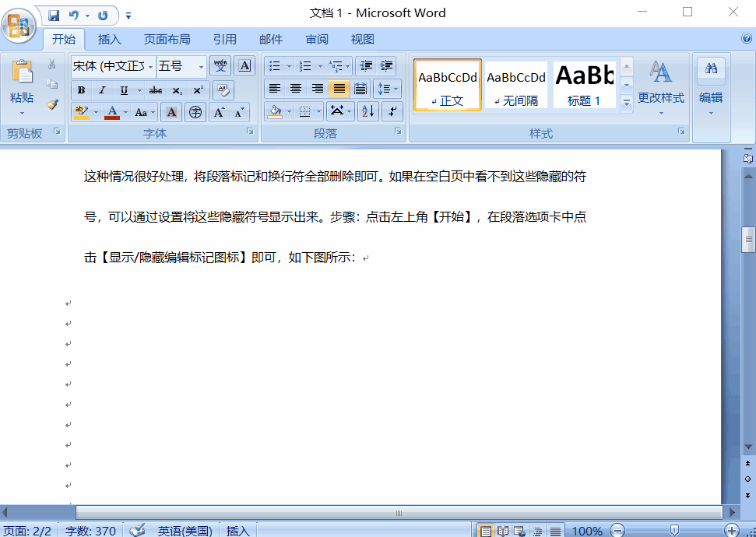Click the zoom slider handle
Image resolution: width=756 pixels, height=537 pixels.
pyautogui.click(x=674, y=530)
